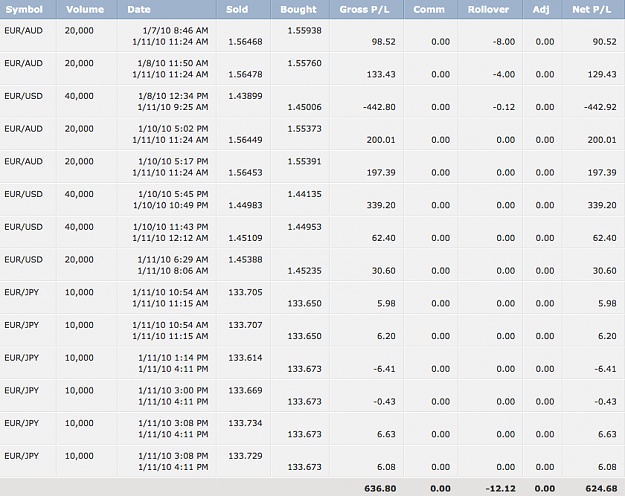Click total net P/L 624.68

coord(601,488)
